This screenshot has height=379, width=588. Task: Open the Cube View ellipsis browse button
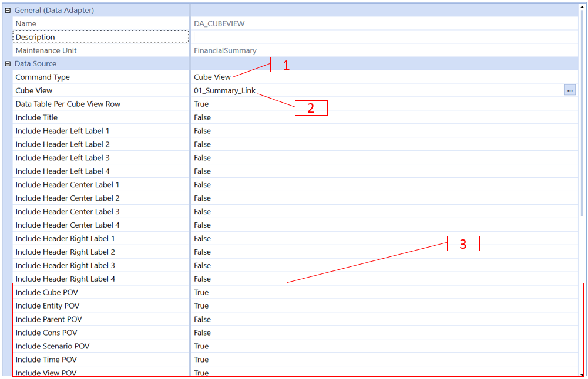point(569,90)
